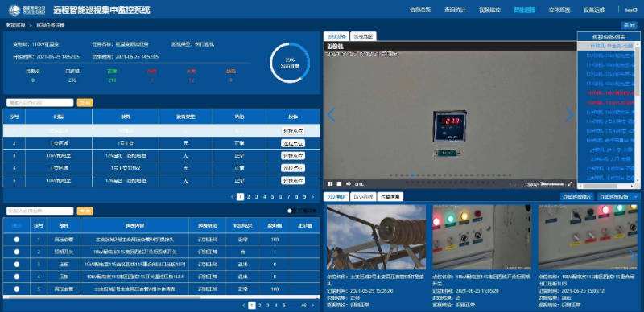Toggle the radio option above lower table
The height and width of the screenshot is (312, 644).
[290, 211]
